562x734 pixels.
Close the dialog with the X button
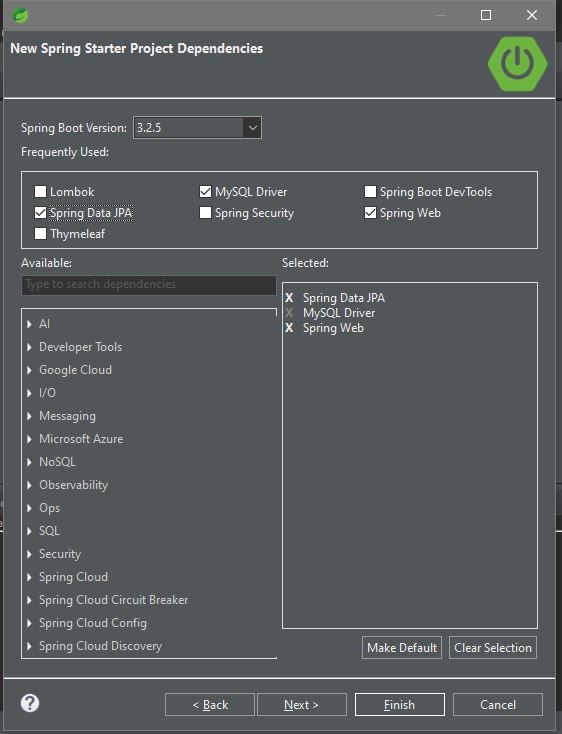pyautogui.click(x=532, y=15)
